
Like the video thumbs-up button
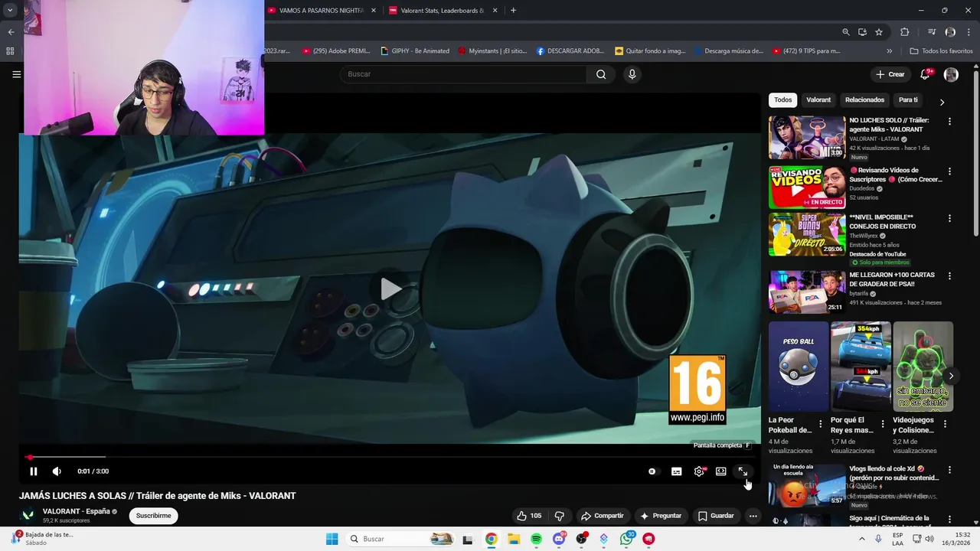(x=529, y=516)
